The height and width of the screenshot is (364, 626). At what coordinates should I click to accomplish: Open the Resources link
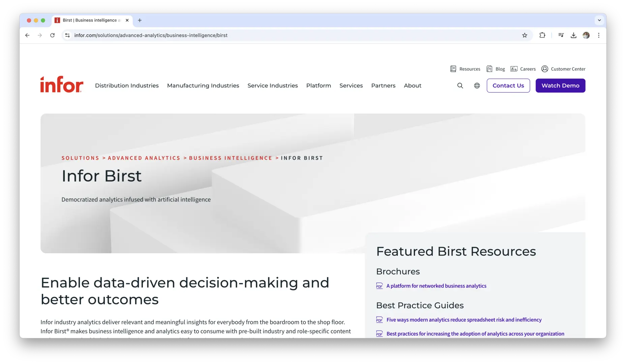coord(470,69)
